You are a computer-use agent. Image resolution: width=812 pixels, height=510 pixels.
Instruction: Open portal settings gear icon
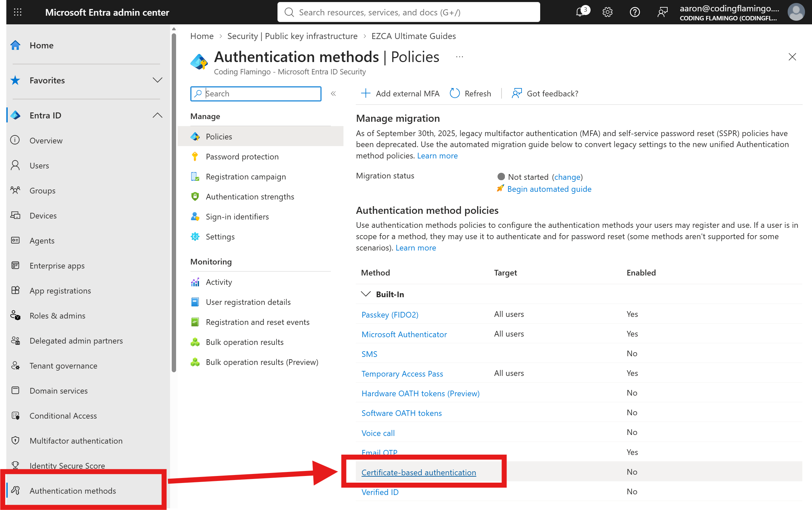click(x=607, y=12)
